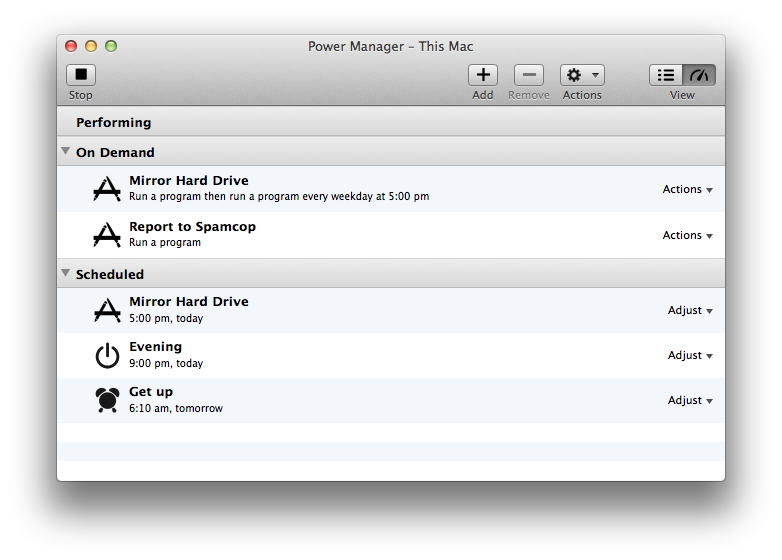Click '5:00 pm, today' schedule text

click(x=166, y=318)
